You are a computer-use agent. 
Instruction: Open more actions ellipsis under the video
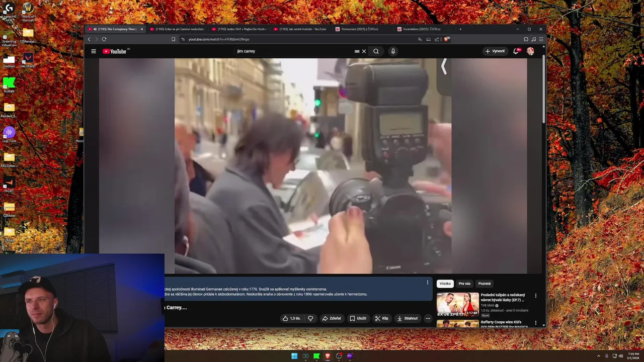(x=428, y=318)
